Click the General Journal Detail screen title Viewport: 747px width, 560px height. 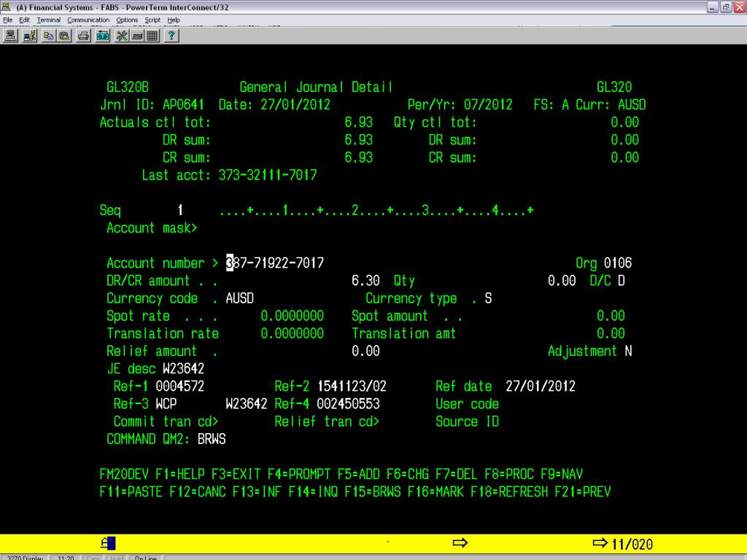click(x=316, y=87)
